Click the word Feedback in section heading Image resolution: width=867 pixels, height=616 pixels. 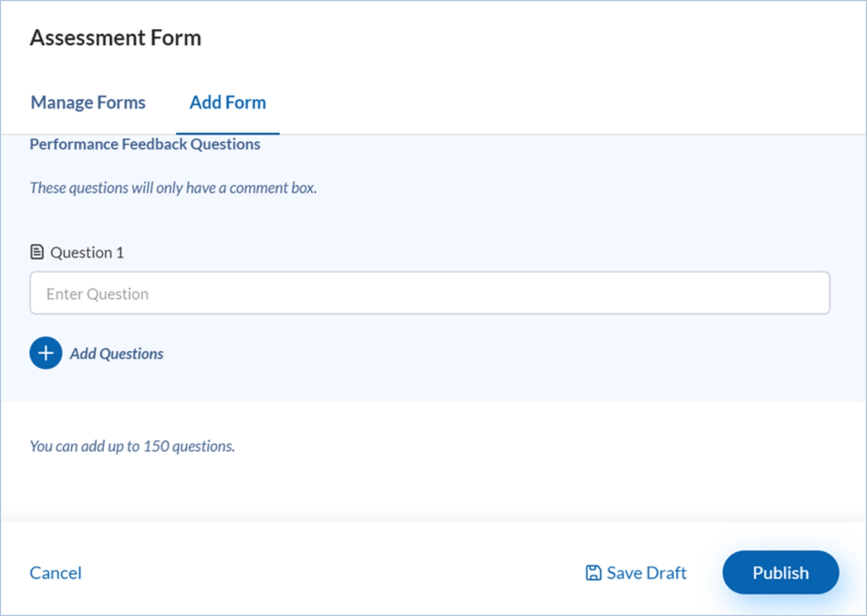(x=154, y=144)
